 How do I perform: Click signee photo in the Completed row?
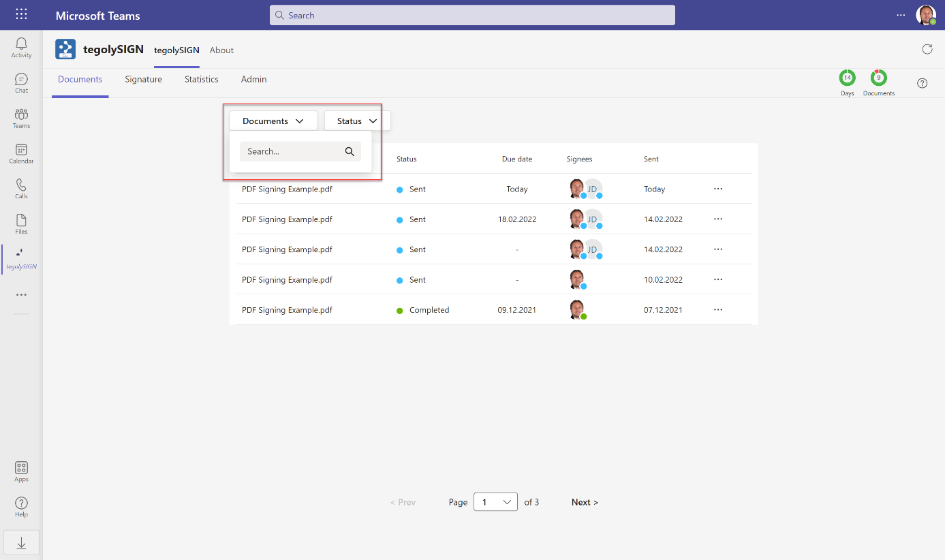576,309
